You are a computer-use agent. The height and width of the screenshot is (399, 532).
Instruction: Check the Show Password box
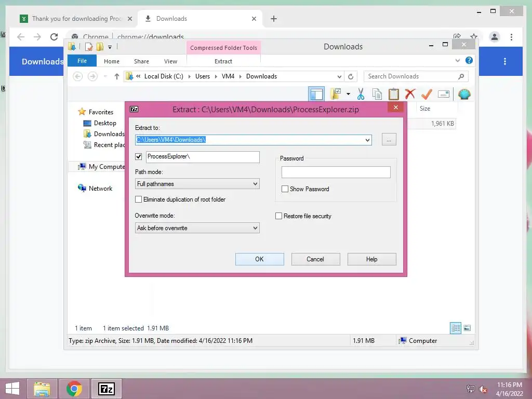pos(285,189)
